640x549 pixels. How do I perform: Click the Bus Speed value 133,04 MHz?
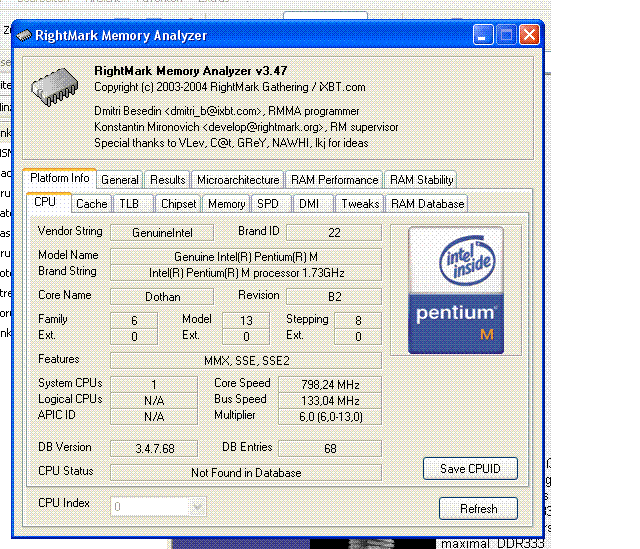pyautogui.click(x=330, y=401)
